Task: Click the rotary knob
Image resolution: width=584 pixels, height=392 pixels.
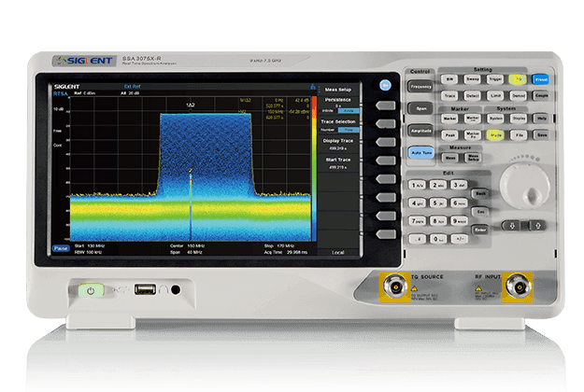Action: coord(524,186)
